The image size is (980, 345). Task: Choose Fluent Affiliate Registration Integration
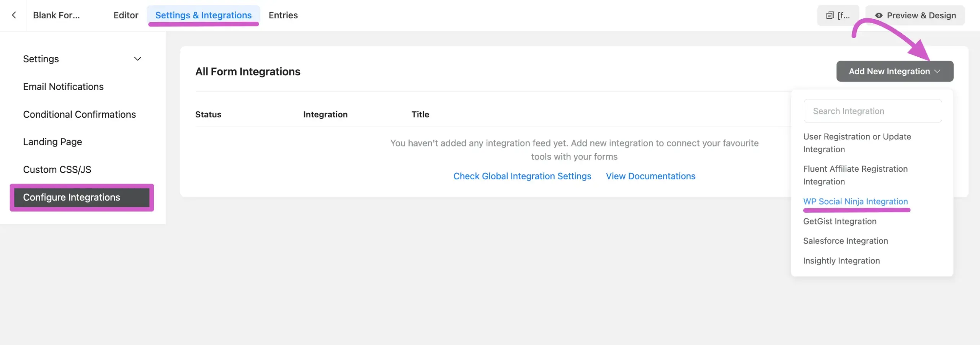(855, 175)
